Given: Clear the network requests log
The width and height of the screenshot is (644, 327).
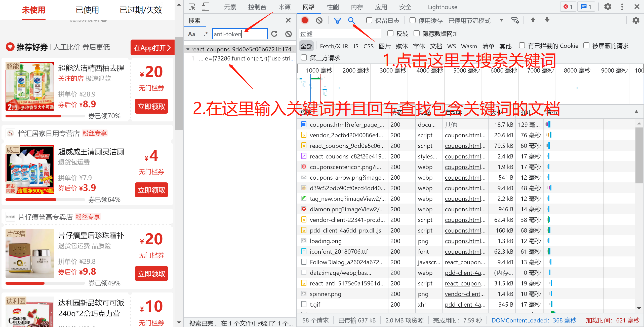Looking at the screenshot, I should click(x=319, y=20).
